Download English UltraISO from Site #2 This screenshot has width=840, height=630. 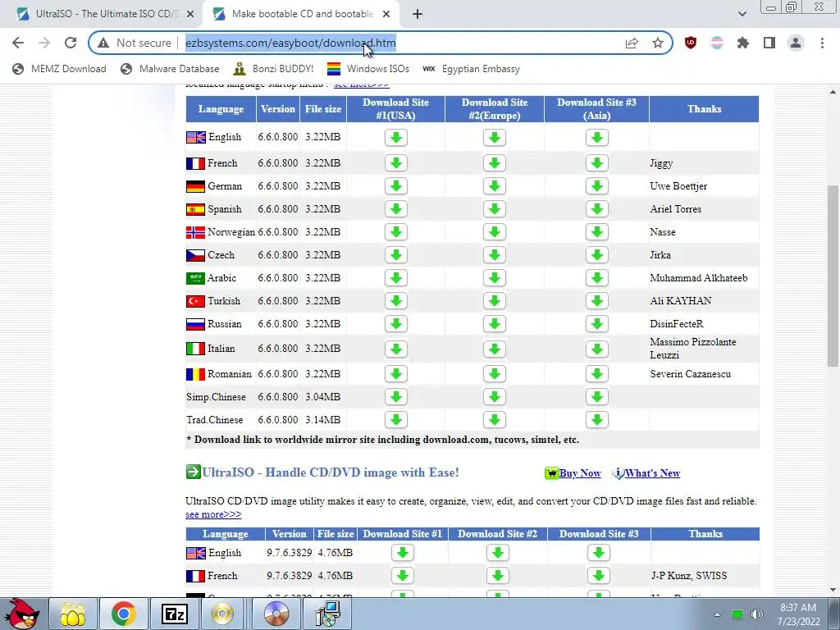coord(498,553)
